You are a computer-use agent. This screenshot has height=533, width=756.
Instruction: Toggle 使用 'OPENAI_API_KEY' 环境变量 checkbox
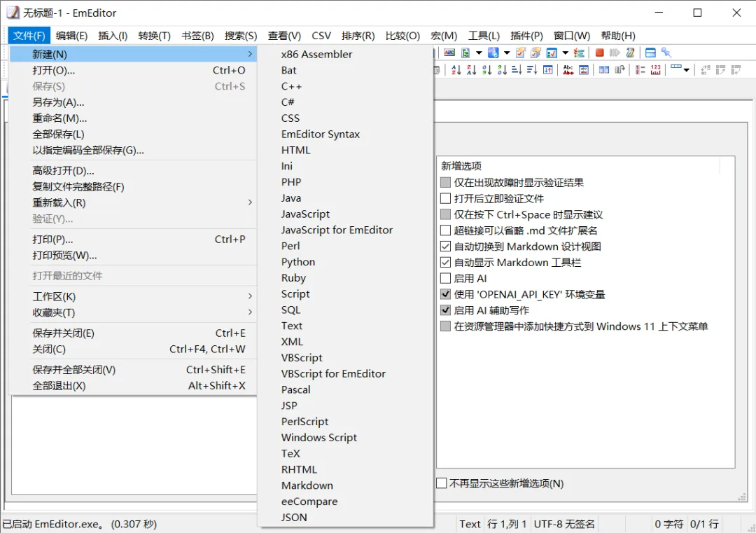(445, 294)
